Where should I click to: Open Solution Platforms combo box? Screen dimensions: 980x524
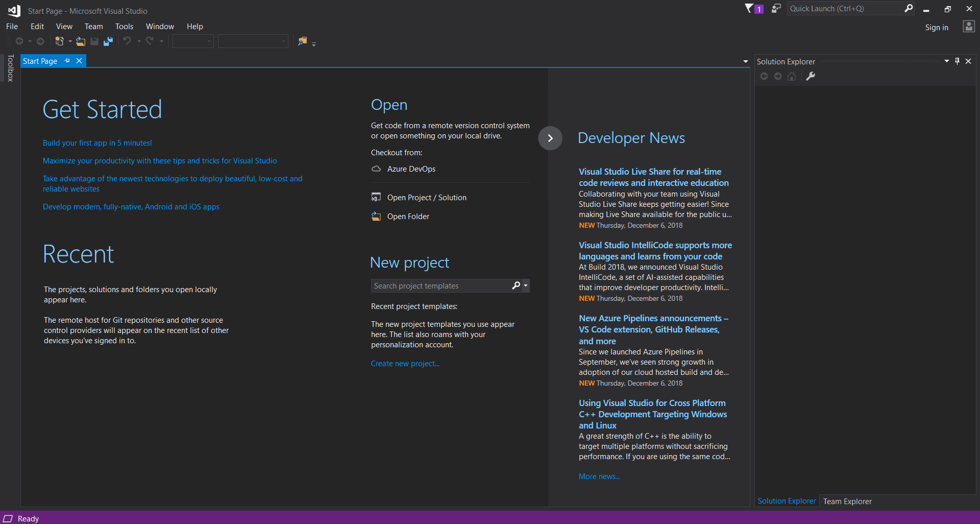coord(253,41)
